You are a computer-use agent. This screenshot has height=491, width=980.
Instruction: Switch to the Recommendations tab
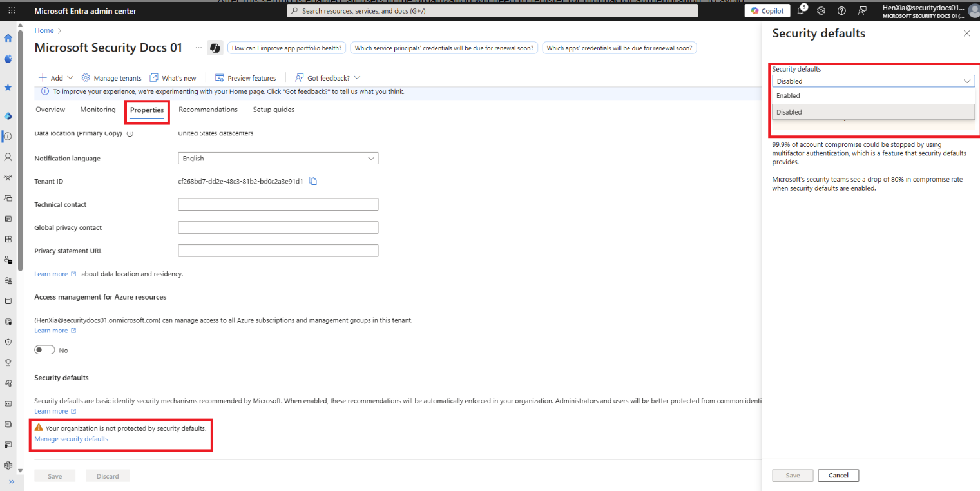click(208, 110)
